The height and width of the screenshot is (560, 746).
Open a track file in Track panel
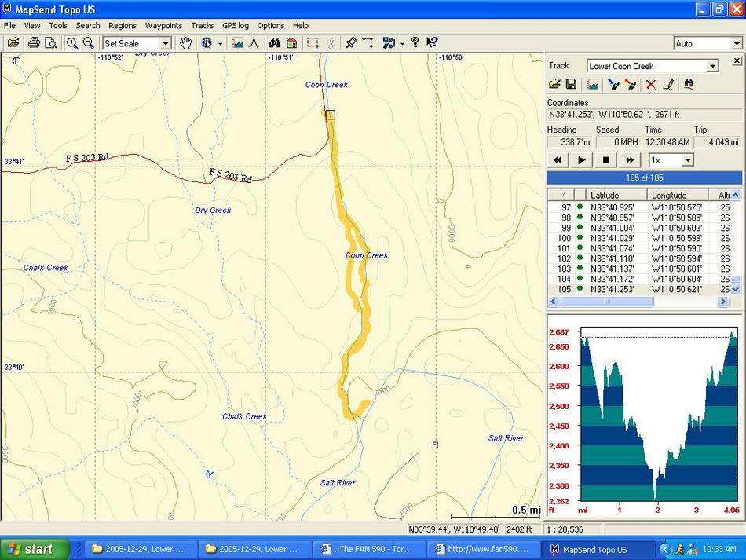[x=554, y=85]
